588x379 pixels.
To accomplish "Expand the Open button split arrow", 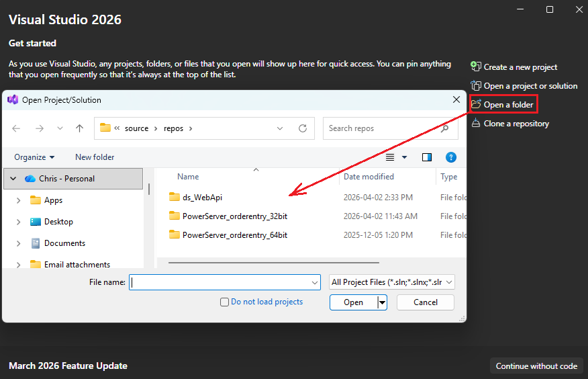I will click(x=383, y=302).
